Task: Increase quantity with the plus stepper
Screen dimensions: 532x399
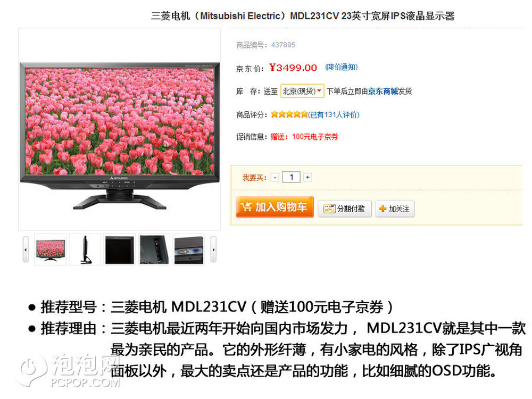Action: coord(307,177)
